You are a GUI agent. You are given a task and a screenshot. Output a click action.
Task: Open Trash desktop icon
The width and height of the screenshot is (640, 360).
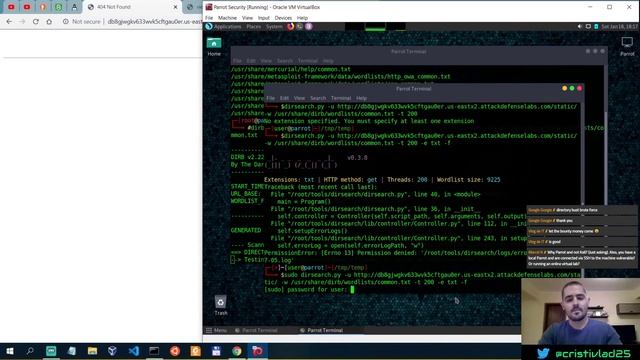coord(220,306)
